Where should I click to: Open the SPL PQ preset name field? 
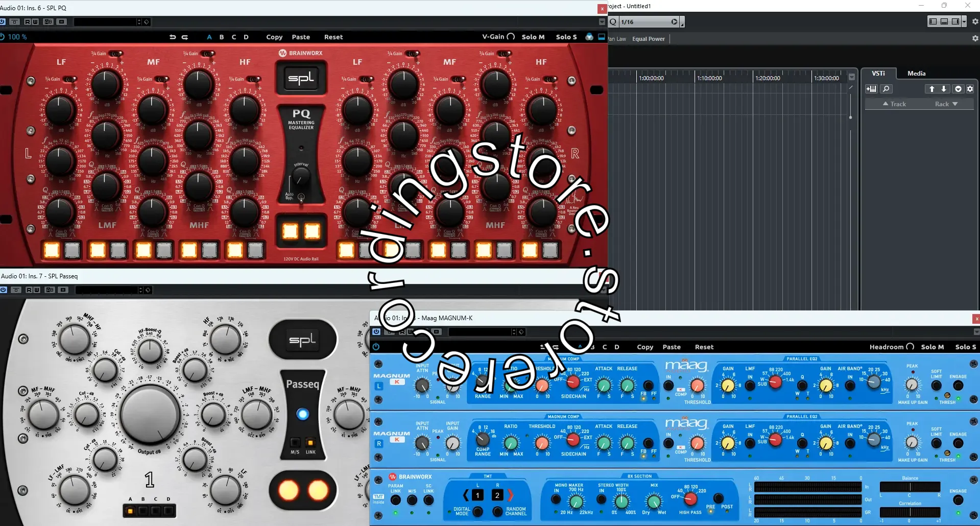click(105, 22)
